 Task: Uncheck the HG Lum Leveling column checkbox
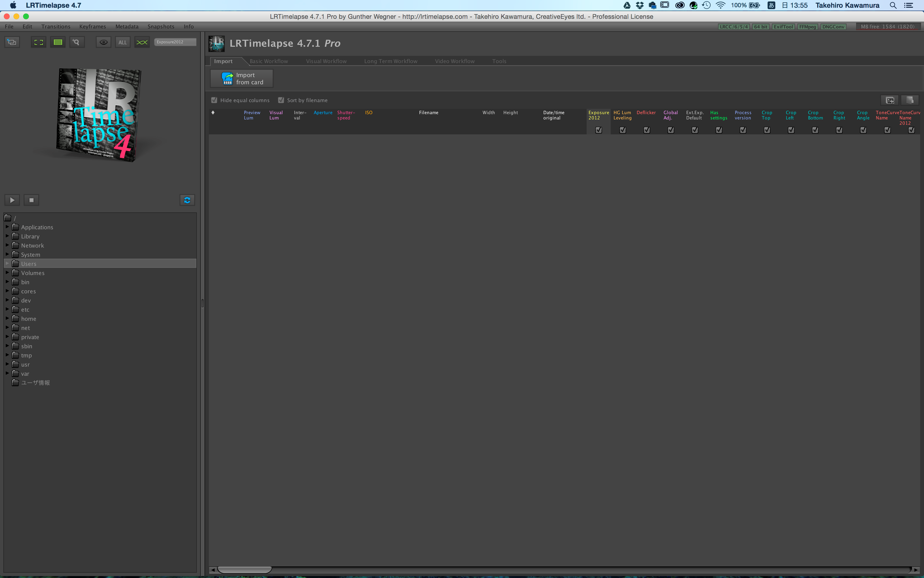tap(623, 130)
